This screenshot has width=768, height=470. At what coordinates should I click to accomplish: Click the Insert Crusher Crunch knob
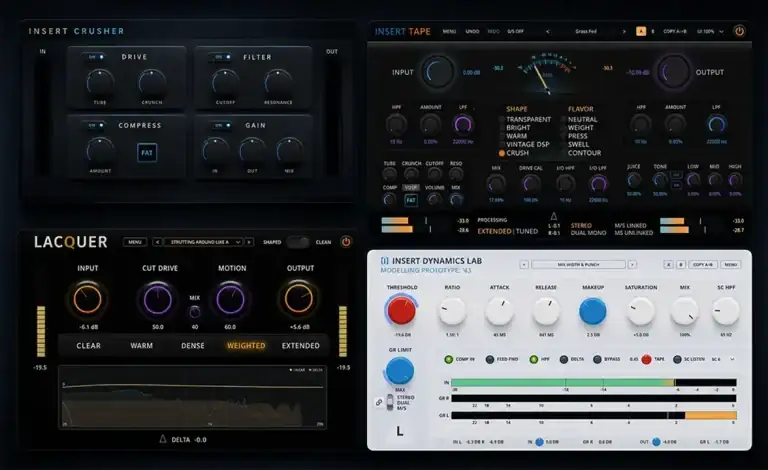152,82
